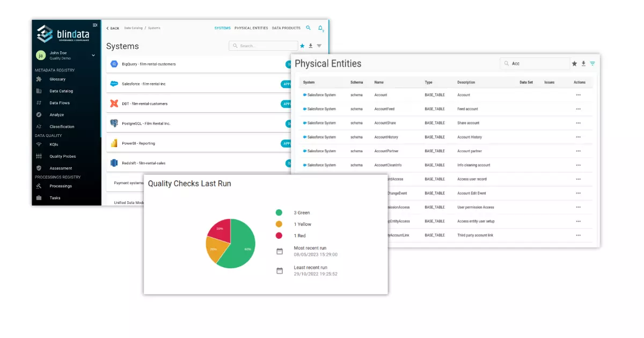Click the PowerBI system icon

pos(114,143)
